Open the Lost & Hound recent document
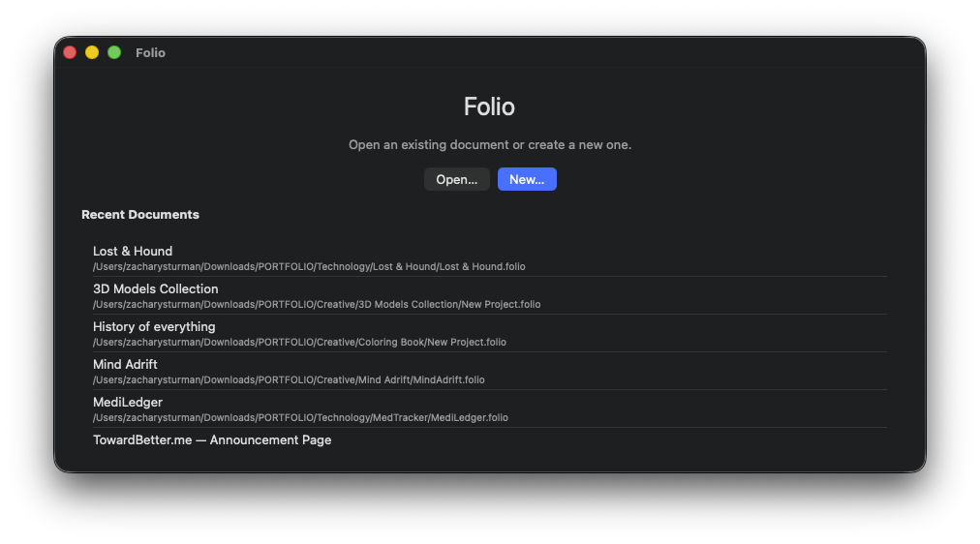 click(133, 251)
